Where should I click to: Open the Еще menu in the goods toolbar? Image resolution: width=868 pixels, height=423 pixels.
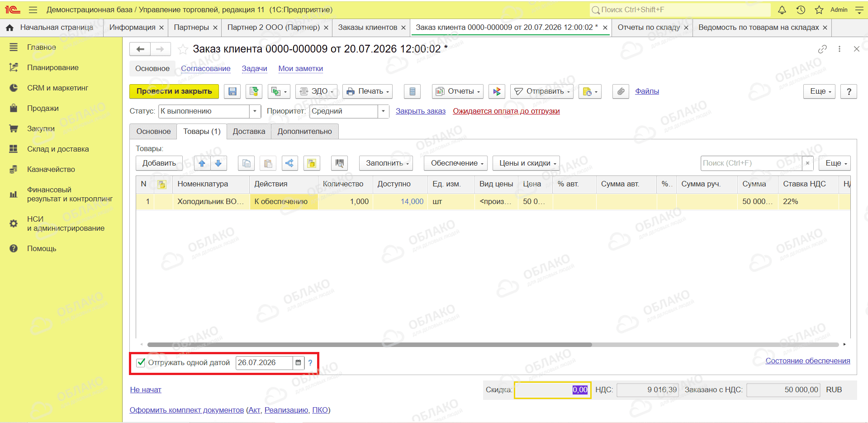click(x=835, y=163)
